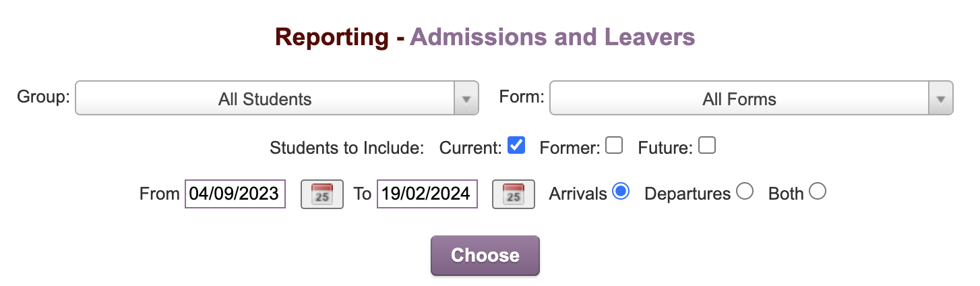This screenshot has width=980, height=286.
Task: Click the Departures label text
Action: (687, 194)
